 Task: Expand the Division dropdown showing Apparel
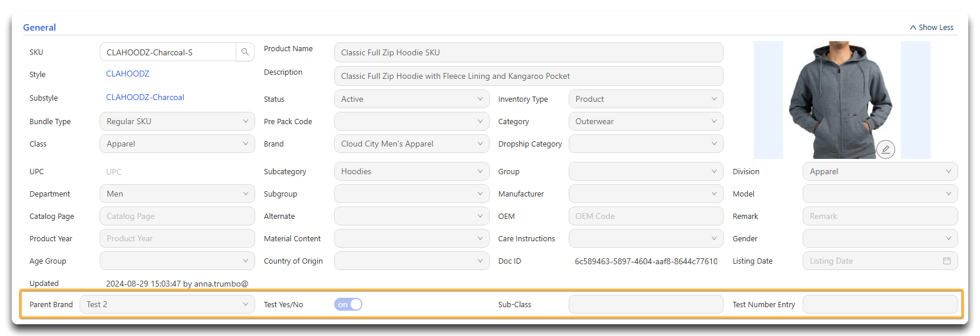click(x=880, y=171)
